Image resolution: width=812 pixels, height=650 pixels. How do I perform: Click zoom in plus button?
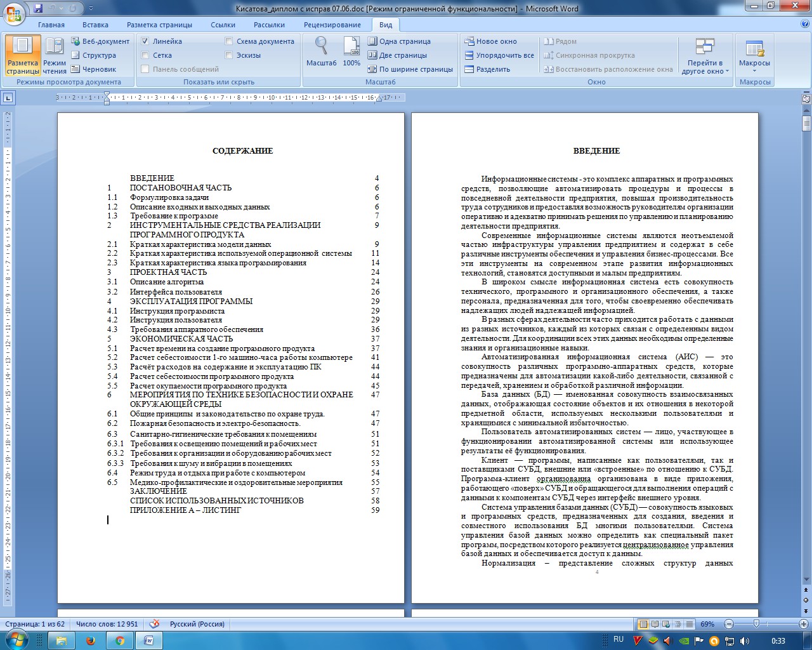coord(804,624)
